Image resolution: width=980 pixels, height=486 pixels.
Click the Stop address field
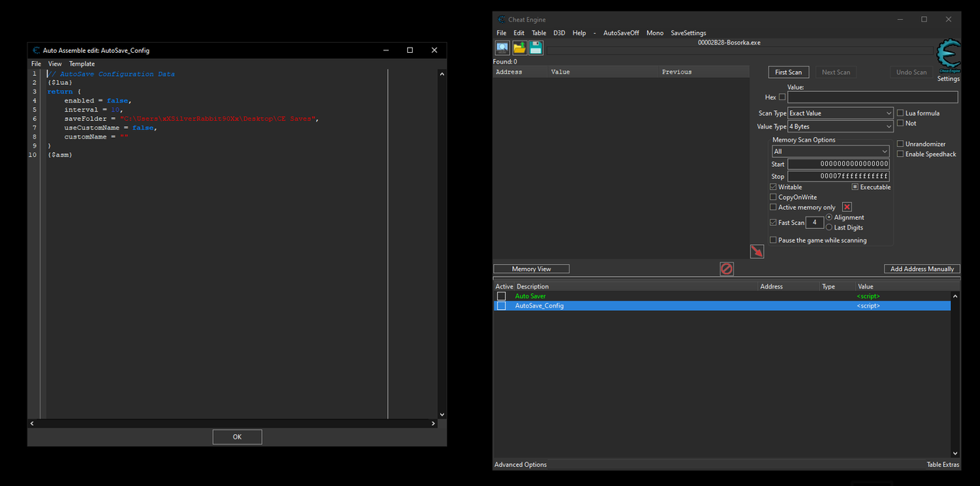[x=838, y=176]
